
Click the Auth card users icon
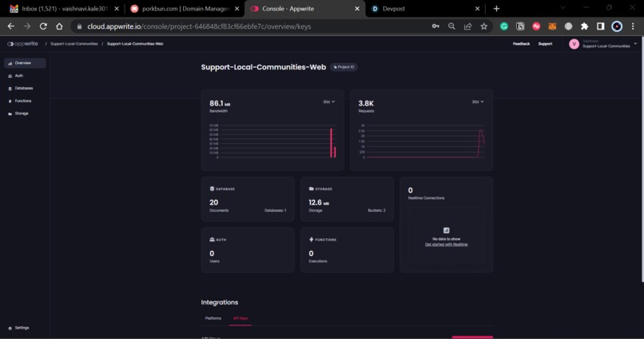tap(212, 239)
